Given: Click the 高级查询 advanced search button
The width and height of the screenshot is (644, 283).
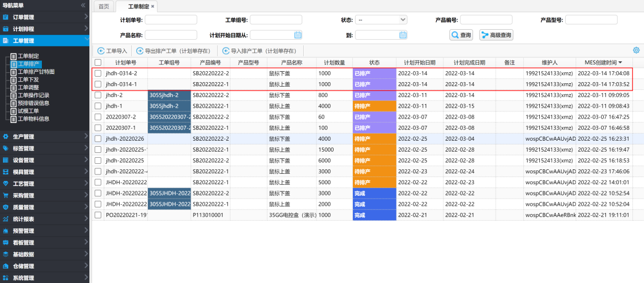Looking at the screenshot, I should (496, 35).
